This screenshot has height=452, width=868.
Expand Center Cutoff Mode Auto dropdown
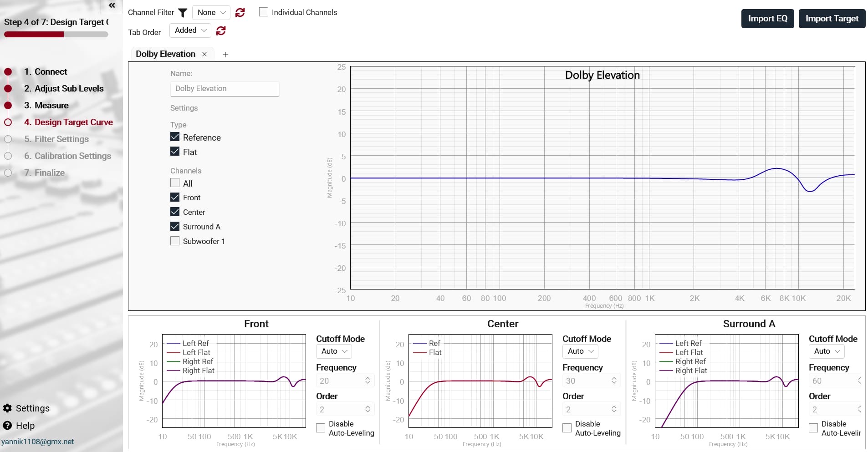580,351
